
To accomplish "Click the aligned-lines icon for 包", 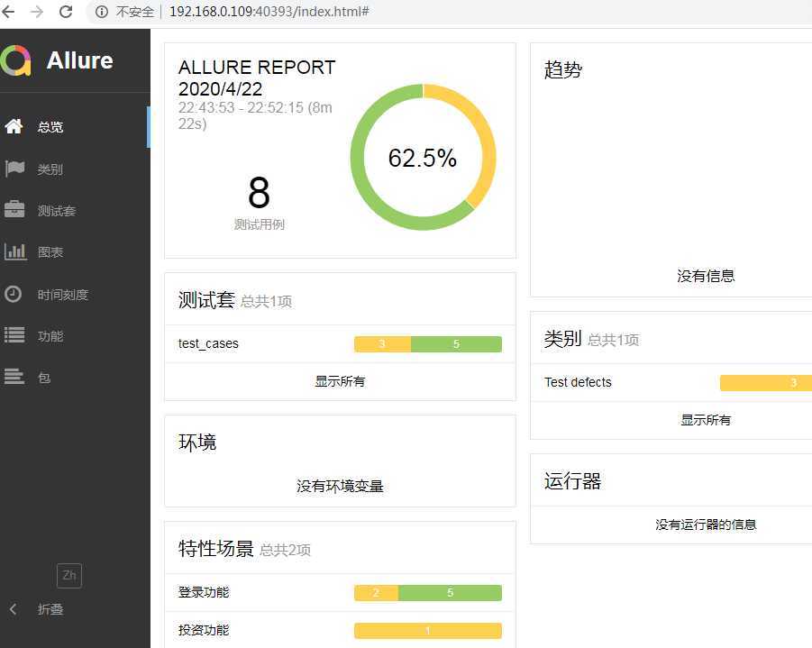I will pyautogui.click(x=14, y=376).
